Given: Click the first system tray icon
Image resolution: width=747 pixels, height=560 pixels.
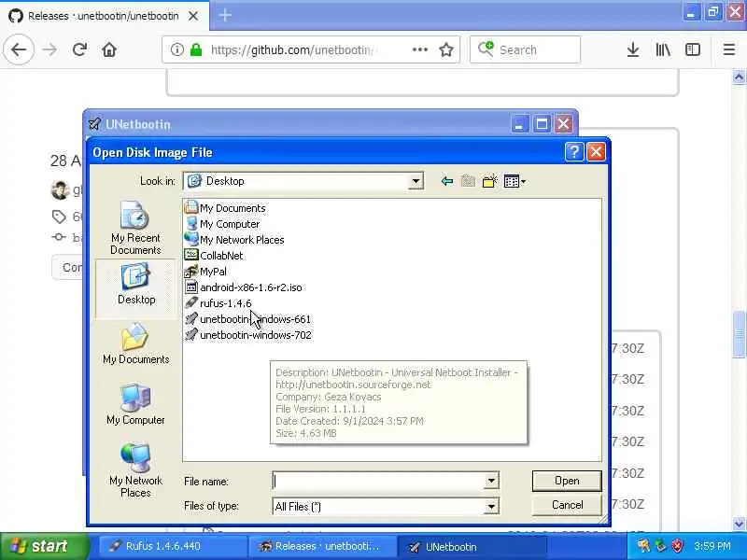Looking at the screenshot, I should click(x=643, y=546).
